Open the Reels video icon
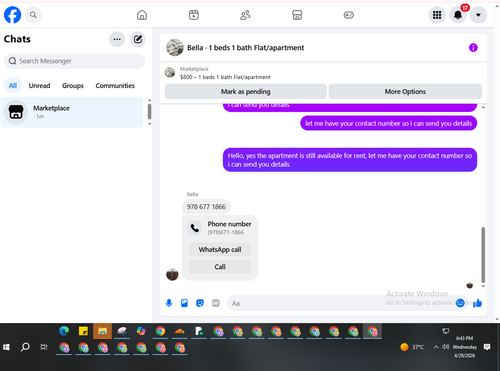This screenshot has height=371, width=500. click(x=194, y=15)
